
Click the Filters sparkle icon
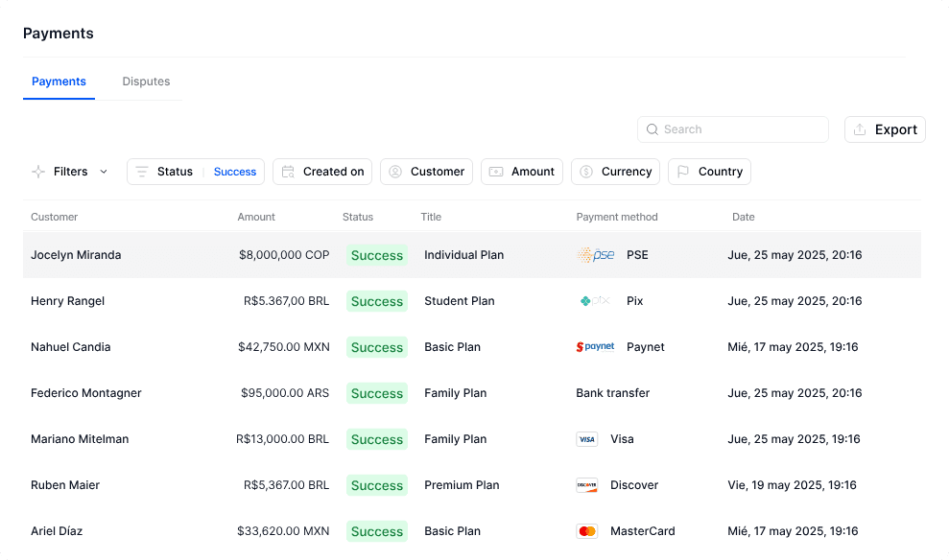click(38, 172)
